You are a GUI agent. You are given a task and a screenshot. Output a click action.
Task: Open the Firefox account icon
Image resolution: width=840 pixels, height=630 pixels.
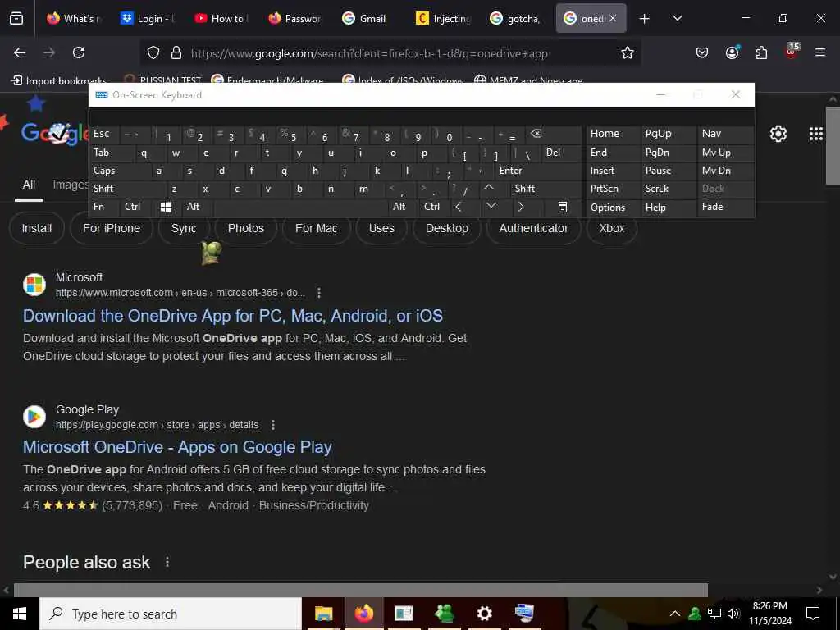coord(732,52)
